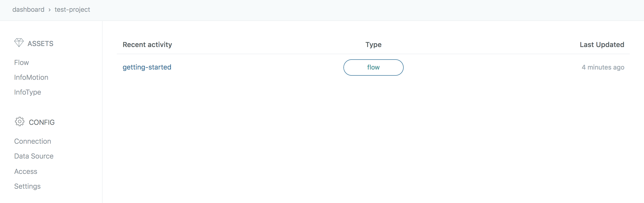Go to Data Source configuration
Viewport: 644px width, 203px height.
(34, 156)
